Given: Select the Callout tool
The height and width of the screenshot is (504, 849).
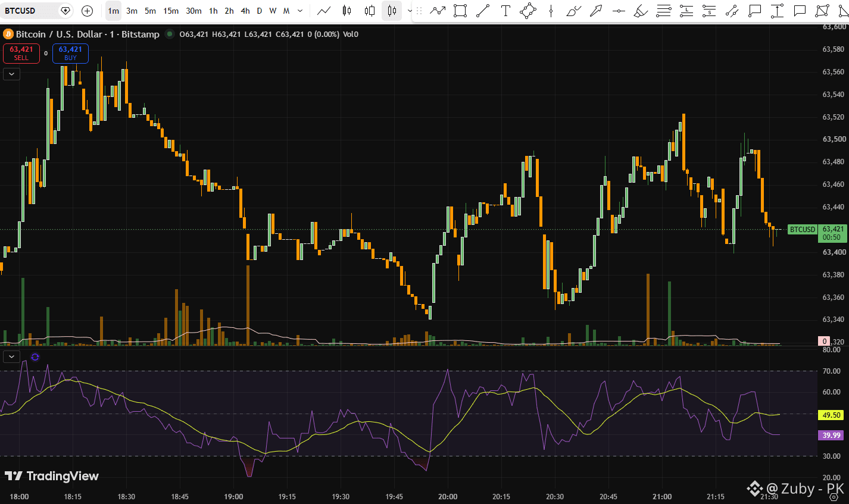Looking at the screenshot, I should point(754,11).
